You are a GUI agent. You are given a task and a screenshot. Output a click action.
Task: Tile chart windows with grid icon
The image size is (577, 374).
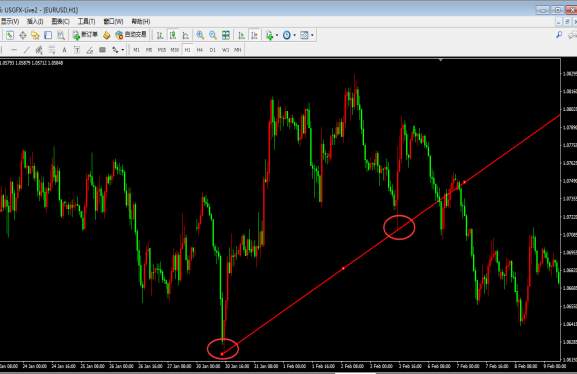coord(226,35)
